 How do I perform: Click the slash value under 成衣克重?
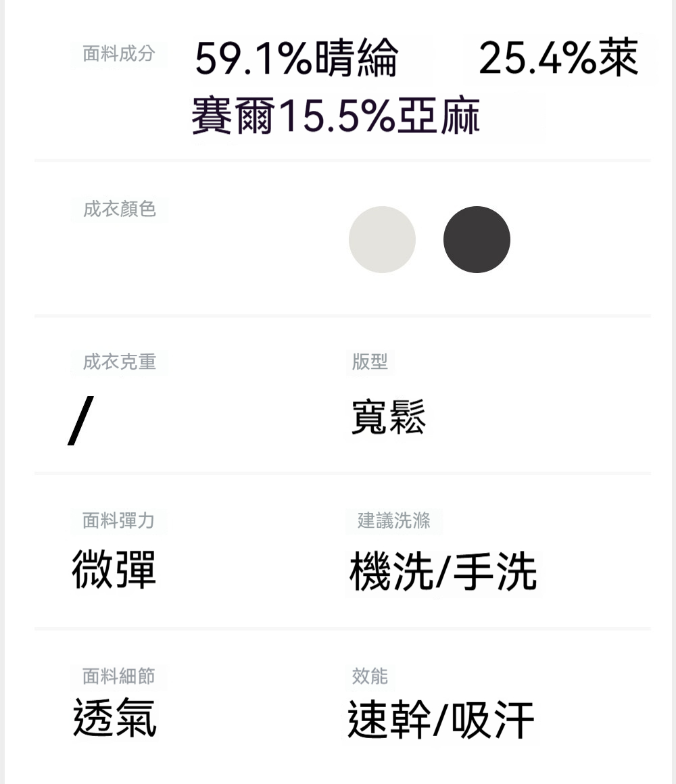80,421
